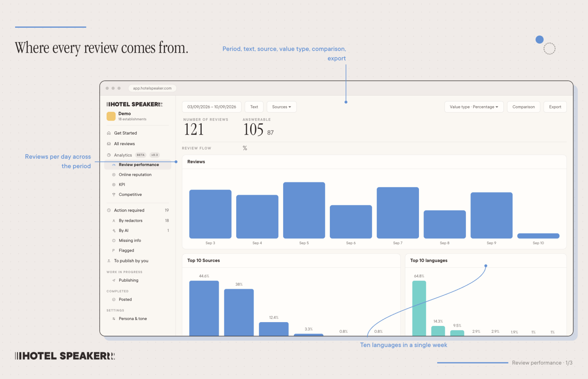The width and height of the screenshot is (588, 379).
Task: Click the Sep 7 reviews bar
Action: point(398,213)
